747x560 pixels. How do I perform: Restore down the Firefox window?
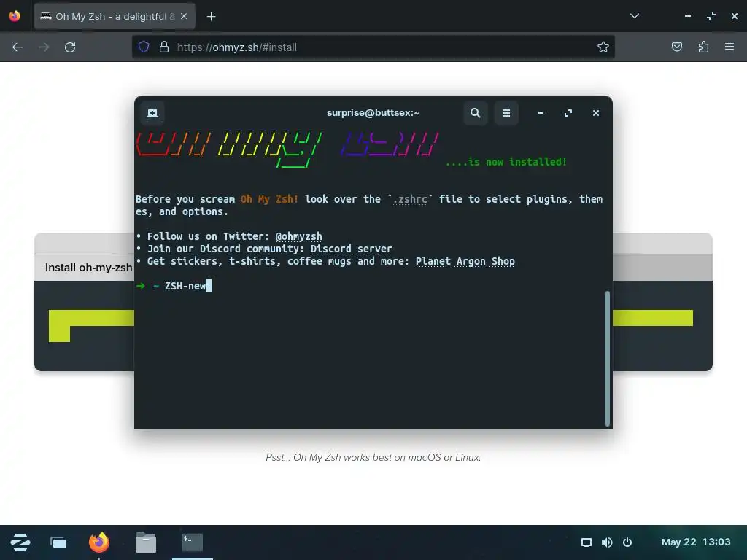tap(711, 16)
